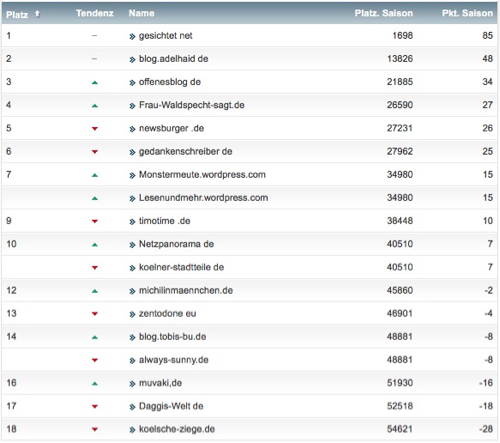Select season rank value 54621
Image resolution: width=500 pixels, height=443 pixels.
(400, 429)
